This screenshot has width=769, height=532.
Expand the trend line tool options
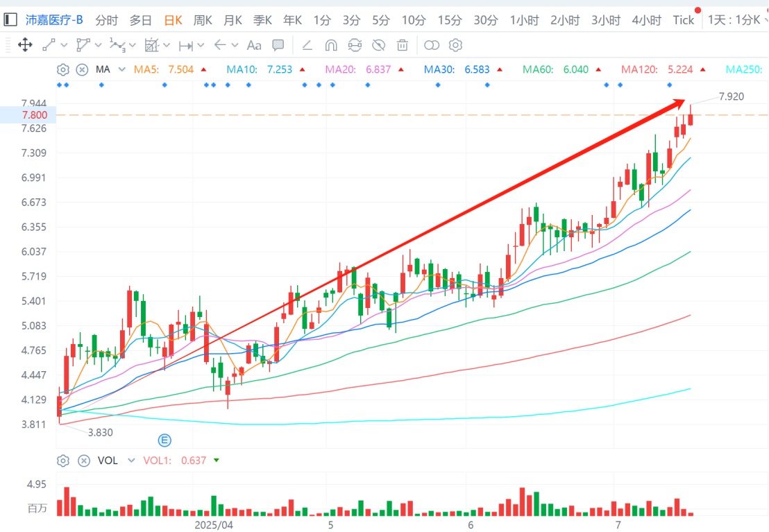click(64, 45)
